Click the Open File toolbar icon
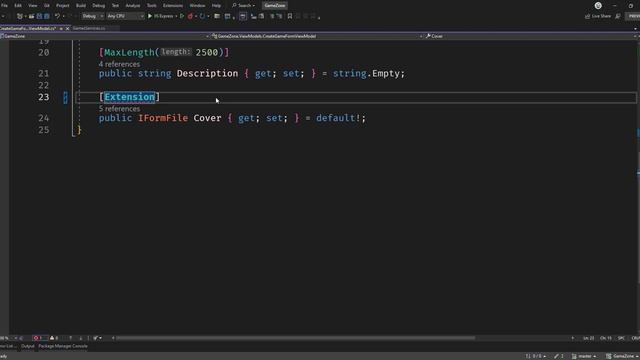Screen dimensions: 640x360 (31, 16)
